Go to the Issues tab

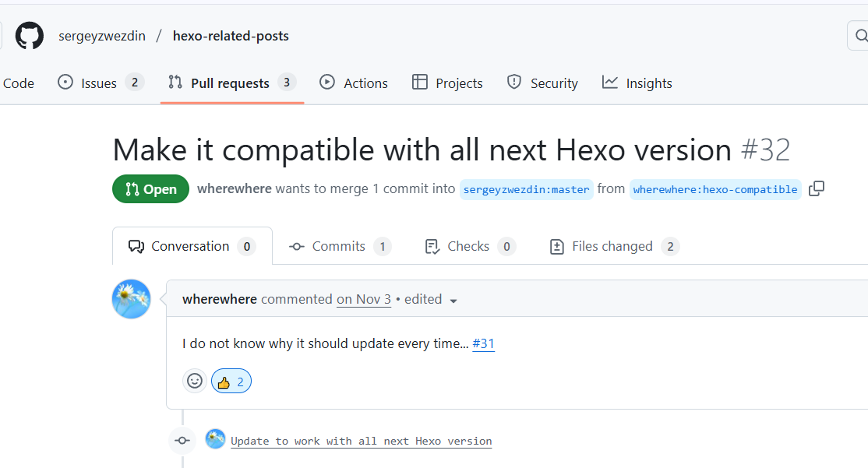tap(101, 83)
